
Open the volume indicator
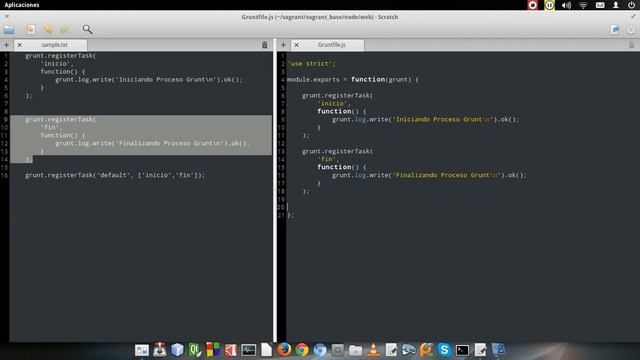(566, 5)
